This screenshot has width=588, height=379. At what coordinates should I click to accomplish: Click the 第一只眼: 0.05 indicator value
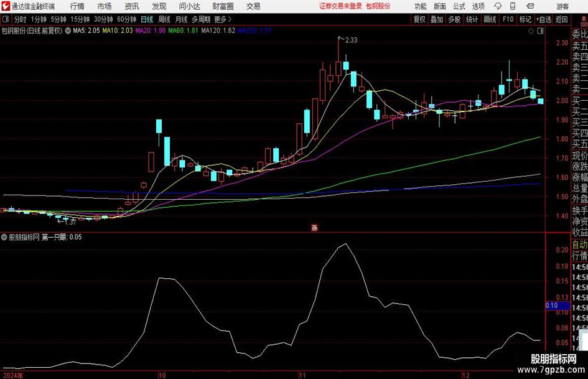coord(62,237)
